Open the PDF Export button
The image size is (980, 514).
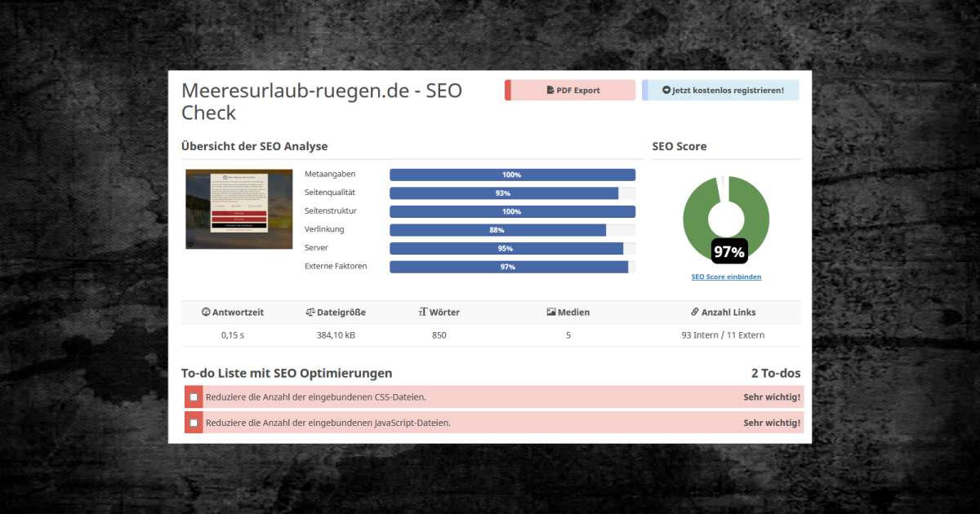(570, 91)
